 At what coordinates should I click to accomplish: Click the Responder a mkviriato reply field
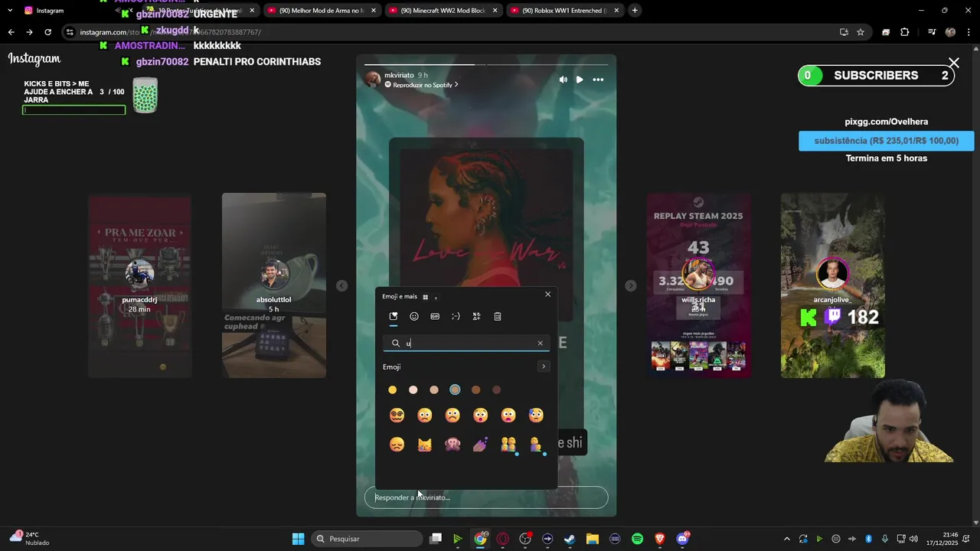[486, 497]
